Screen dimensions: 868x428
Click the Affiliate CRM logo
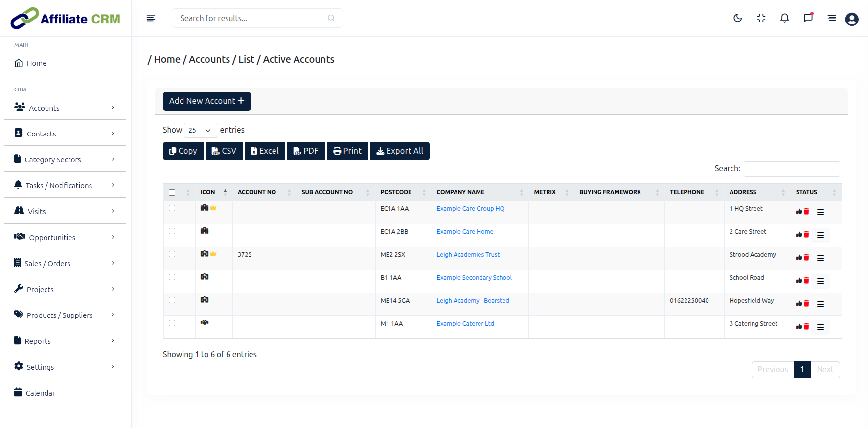pos(66,19)
